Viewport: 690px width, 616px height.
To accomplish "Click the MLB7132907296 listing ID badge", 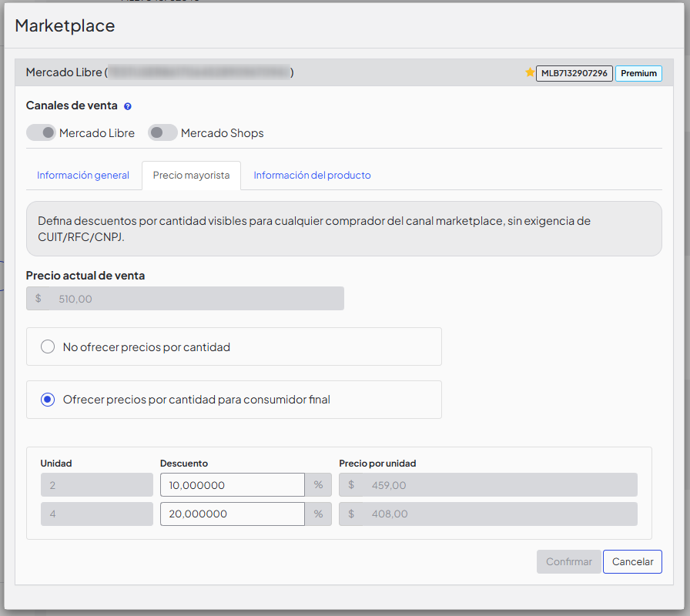I will pyautogui.click(x=574, y=73).
